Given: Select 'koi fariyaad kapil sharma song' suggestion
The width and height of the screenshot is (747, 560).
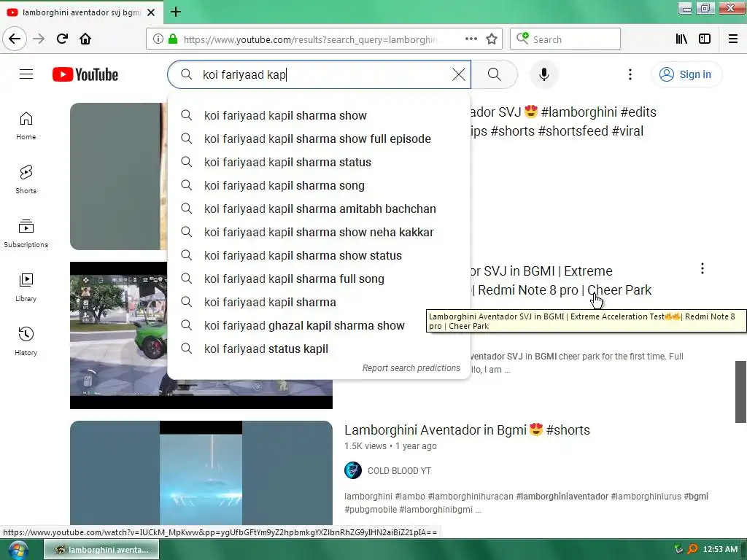Looking at the screenshot, I should tap(320, 185).
